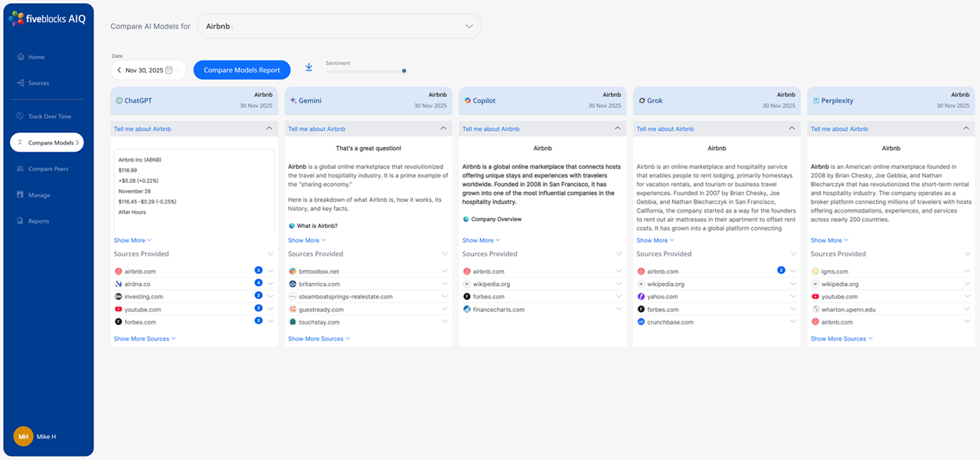Collapse ChatGPT's Tell me about Airbnb section
Image resolution: width=980 pixels, height=462 pixels.
pos(269,129)
